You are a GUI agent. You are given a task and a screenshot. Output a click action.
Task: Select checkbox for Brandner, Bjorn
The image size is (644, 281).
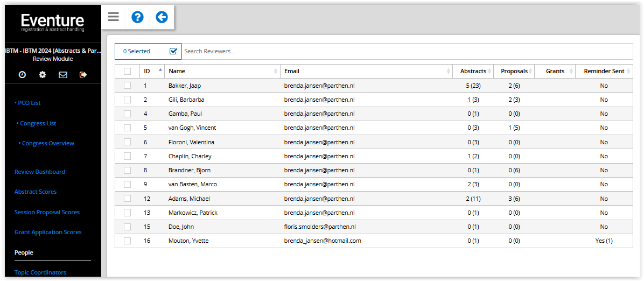coord(127,170)
